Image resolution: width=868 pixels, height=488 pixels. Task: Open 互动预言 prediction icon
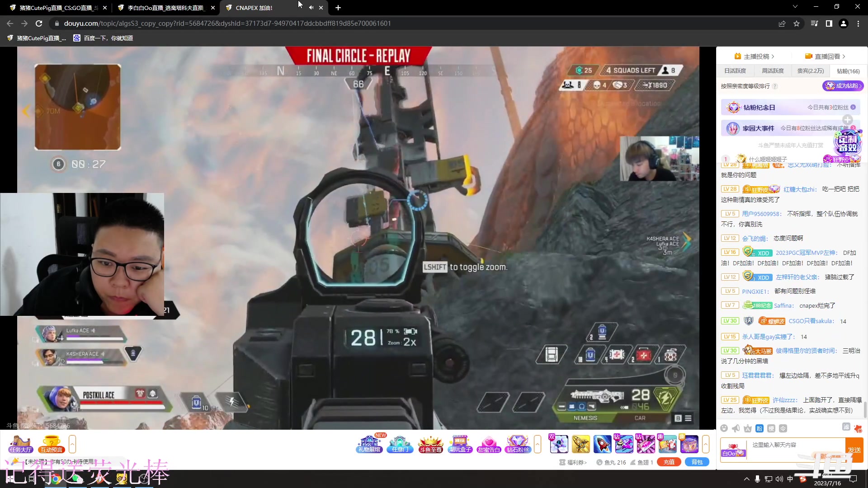52,444
